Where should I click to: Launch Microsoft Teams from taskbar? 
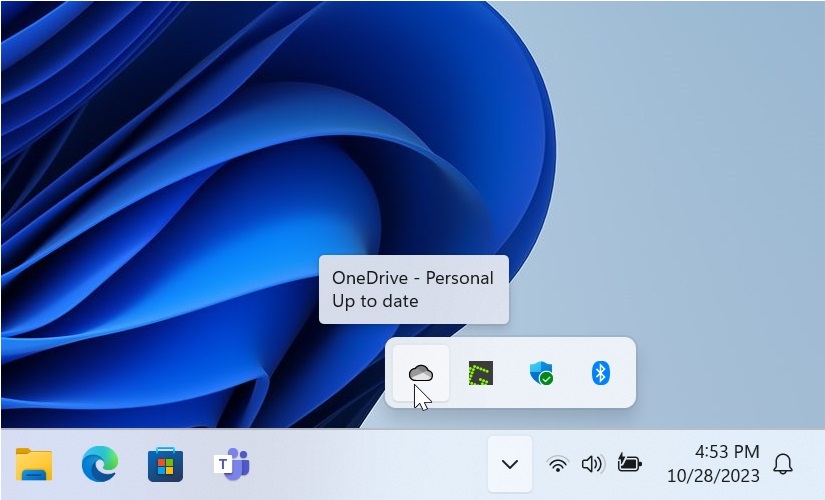231,464
